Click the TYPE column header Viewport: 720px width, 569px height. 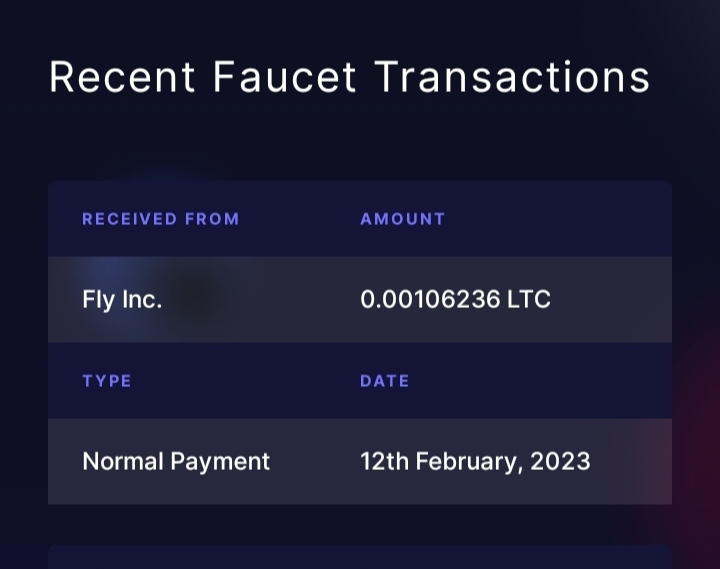[x=107, y=381]
